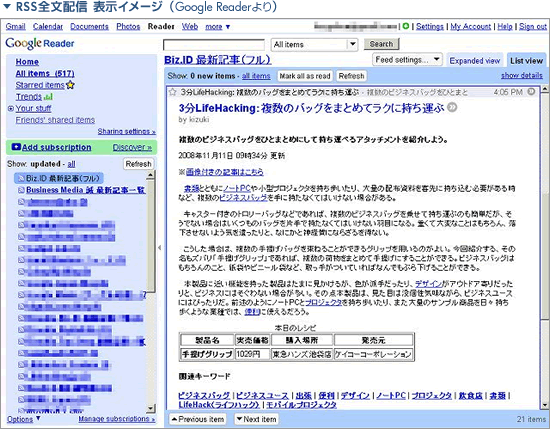This screenshot has width=550, height=429.
Task: Click ビジネスユース keyword link
Action: click(x=262, y=395)
